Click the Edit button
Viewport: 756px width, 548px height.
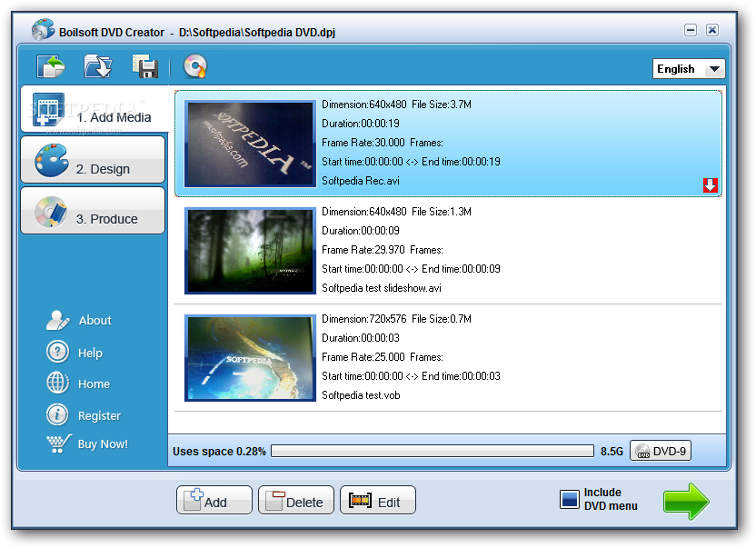click(x=378, y=500)
